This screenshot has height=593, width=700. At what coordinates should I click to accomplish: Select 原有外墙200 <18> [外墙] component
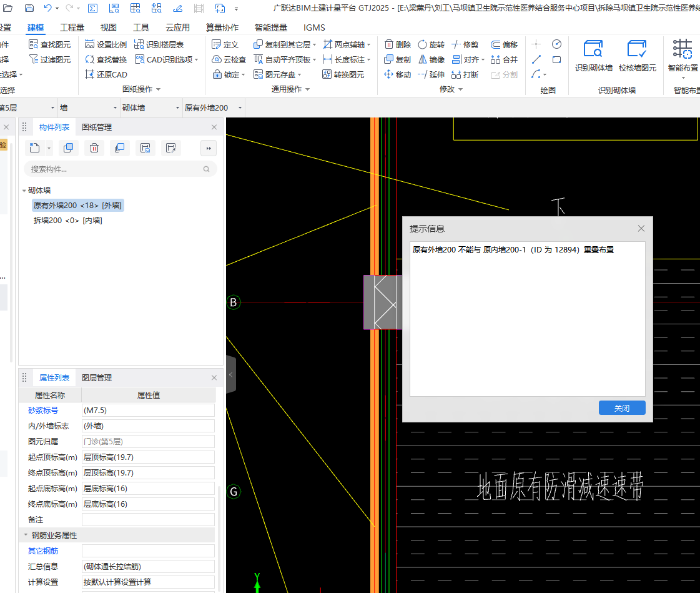77,206
